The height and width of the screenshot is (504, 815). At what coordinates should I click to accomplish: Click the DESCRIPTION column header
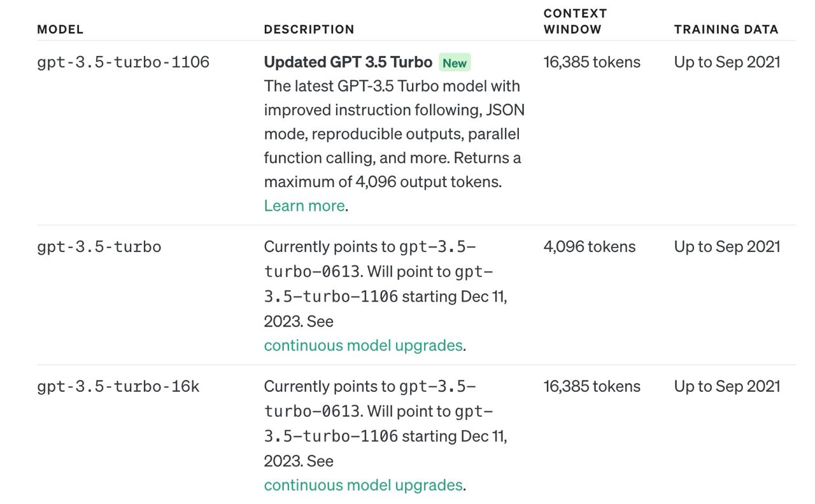point(309,29)
